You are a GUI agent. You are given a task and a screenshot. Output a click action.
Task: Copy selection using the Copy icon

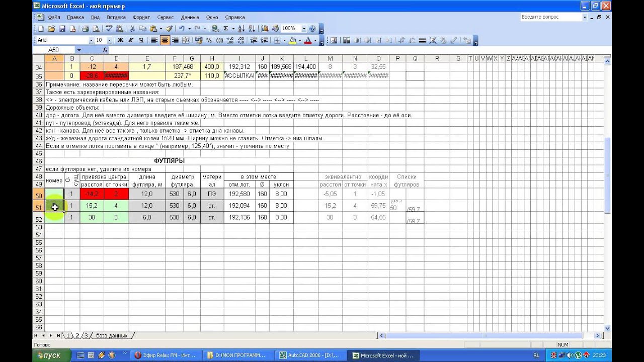(x=143, y=29)
